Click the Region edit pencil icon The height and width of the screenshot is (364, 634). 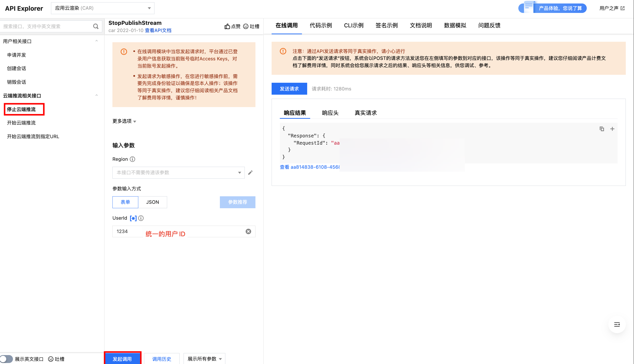coord(250,172)
